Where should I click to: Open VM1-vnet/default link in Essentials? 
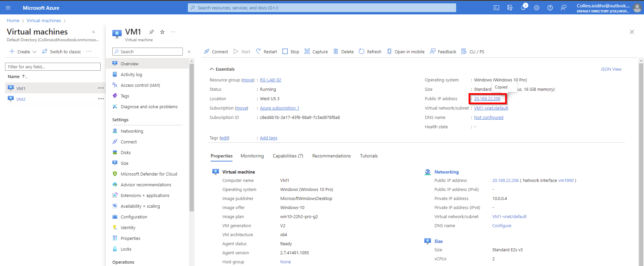(491, 108)
